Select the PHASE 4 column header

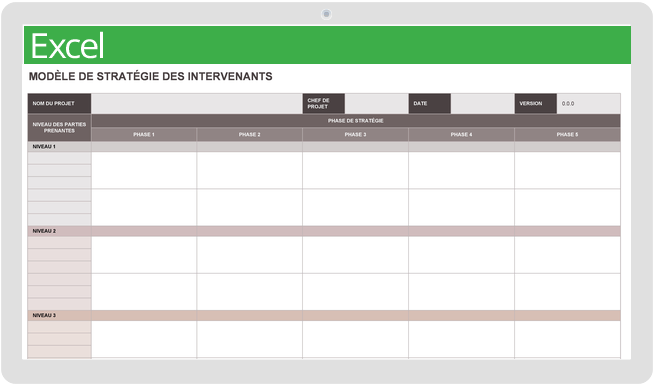461,134
